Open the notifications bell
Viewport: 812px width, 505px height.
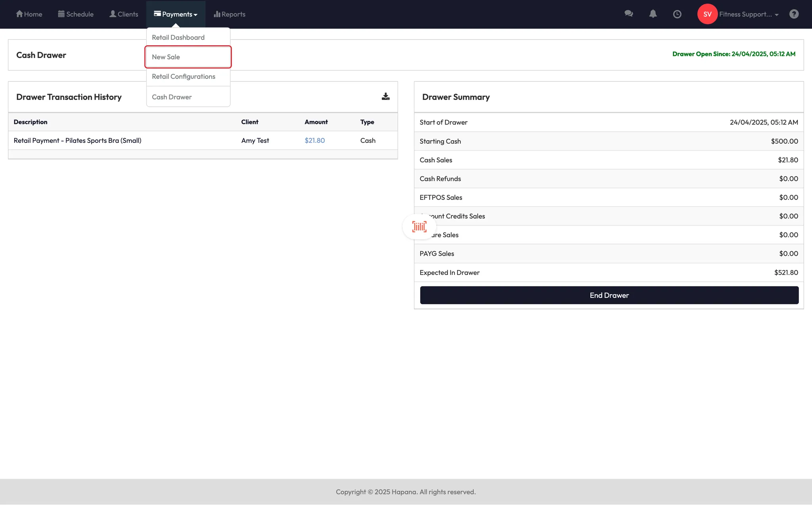click(x=653, y=14)
